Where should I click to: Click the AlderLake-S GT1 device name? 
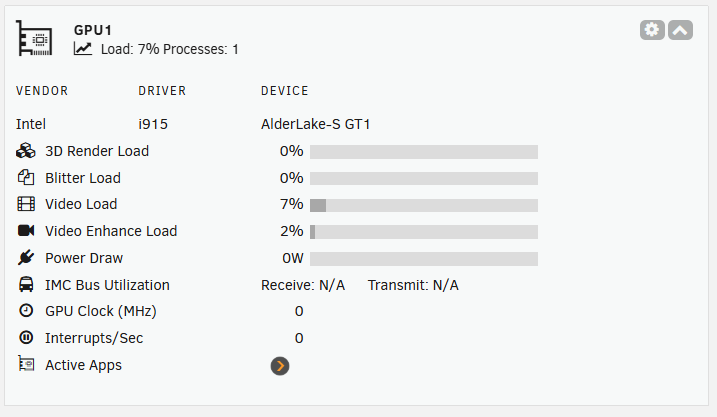coord(316,124)
